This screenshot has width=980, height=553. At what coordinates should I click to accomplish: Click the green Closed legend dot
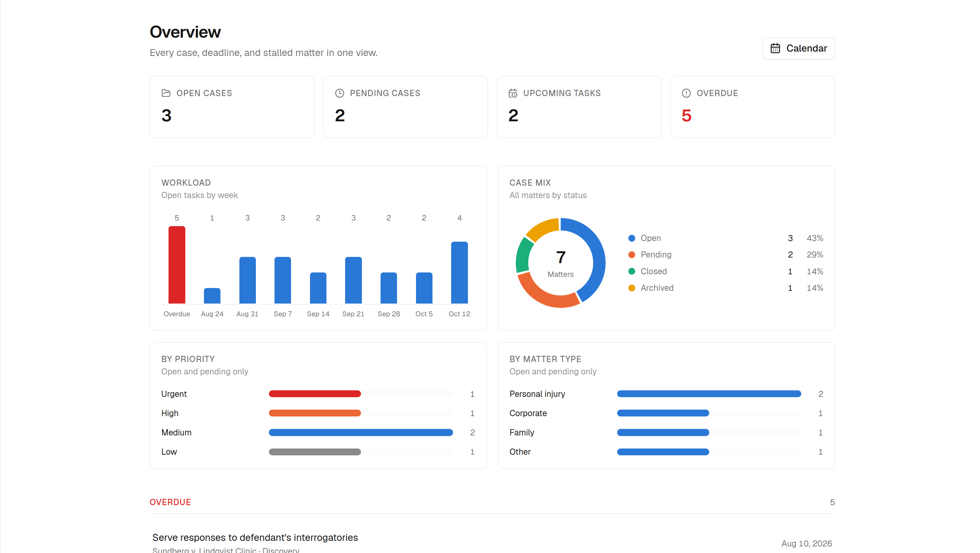click(631, 271)
